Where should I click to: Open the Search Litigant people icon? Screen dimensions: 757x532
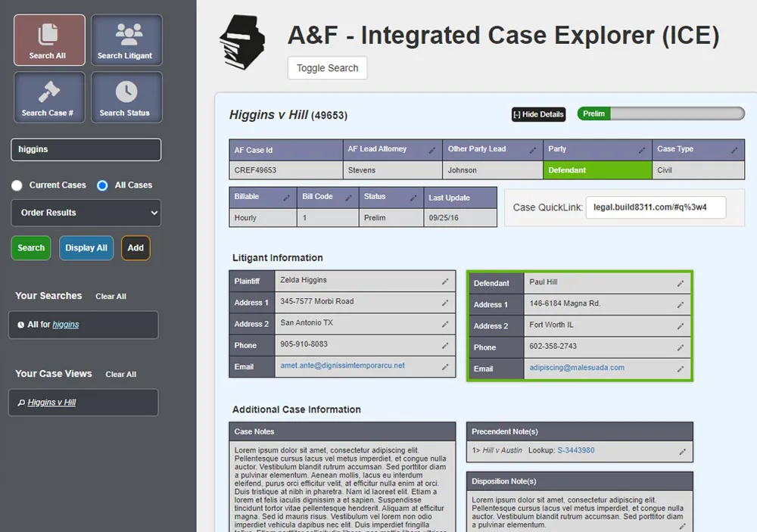[126, 34]
